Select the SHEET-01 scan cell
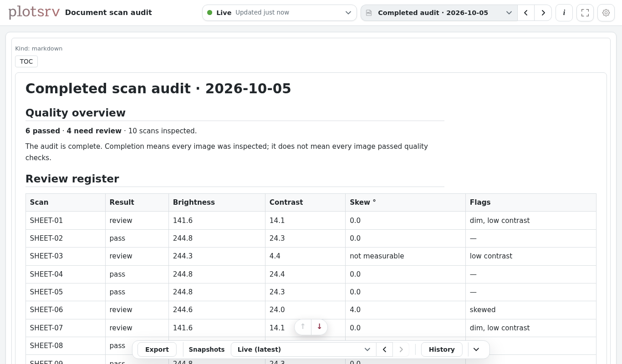This screenshot has height=364, width=622. click(x=66, y=221)
